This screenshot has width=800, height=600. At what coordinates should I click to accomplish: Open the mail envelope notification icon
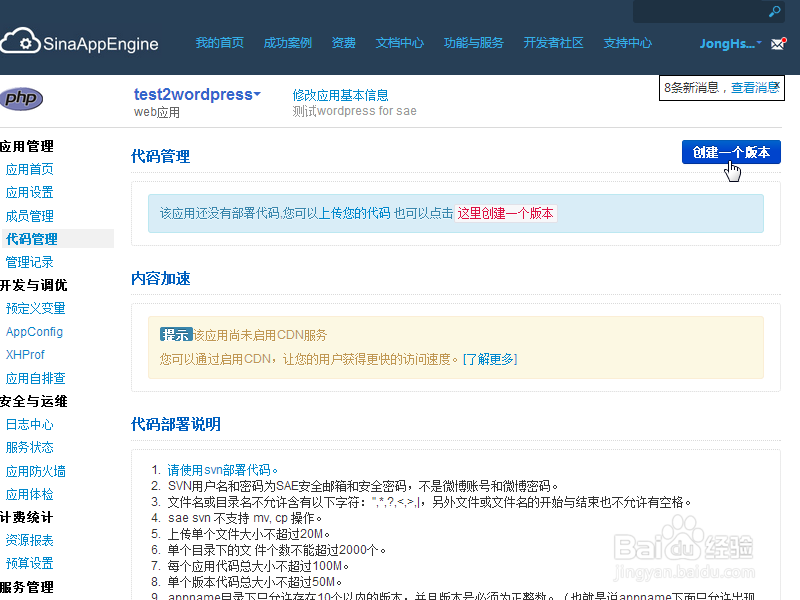(778, 44)
